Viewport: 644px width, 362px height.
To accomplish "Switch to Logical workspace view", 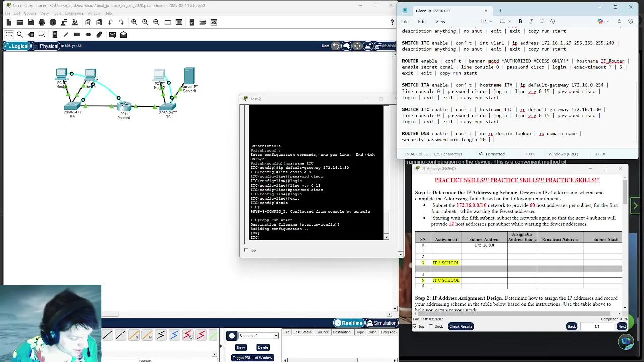I will (x=16, y=46).
